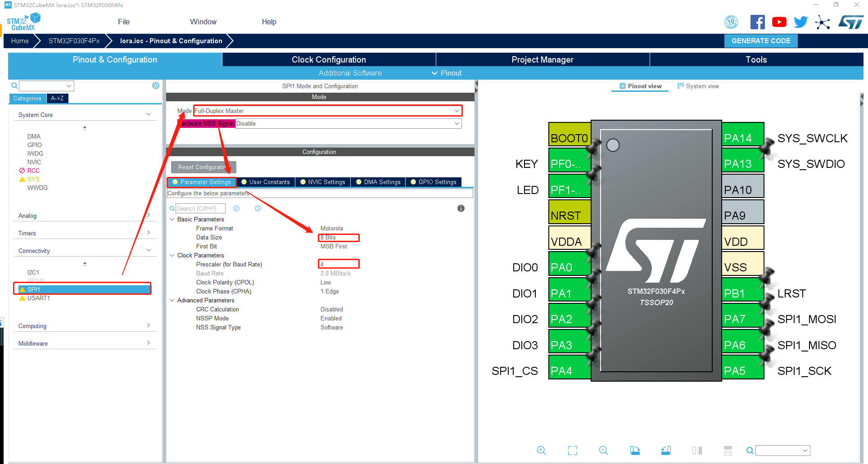The image size is (868, 464).
Task: Expand the Analog category
Action: [x=149, y=215]
